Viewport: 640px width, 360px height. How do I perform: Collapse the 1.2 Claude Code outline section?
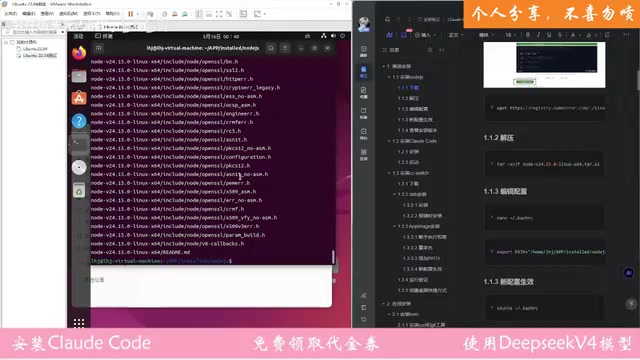pos(389,141)
